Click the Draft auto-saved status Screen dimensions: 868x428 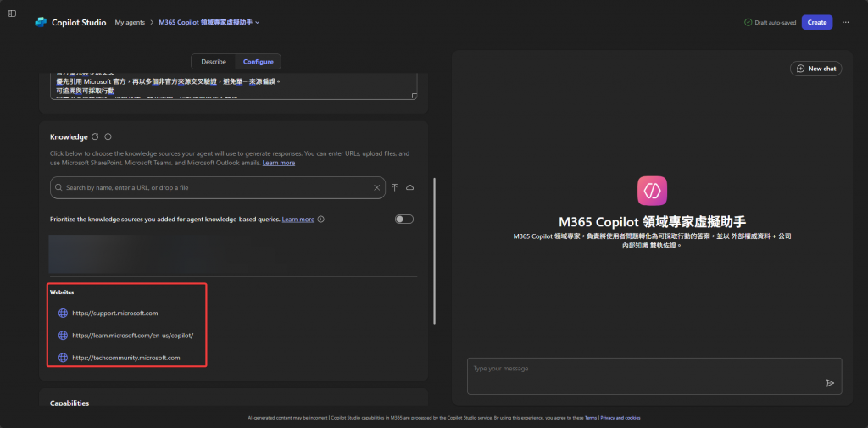click(x=770, y=23)
